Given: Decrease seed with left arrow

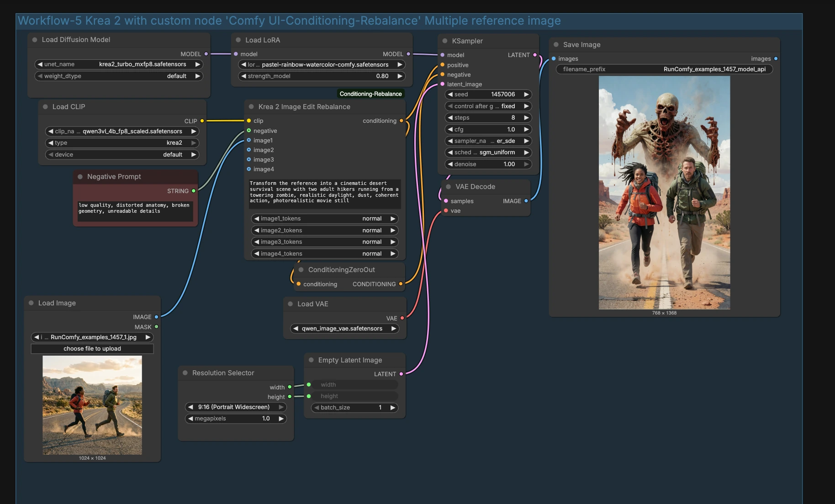Looking at the screenshot, I should click(450, 94).
